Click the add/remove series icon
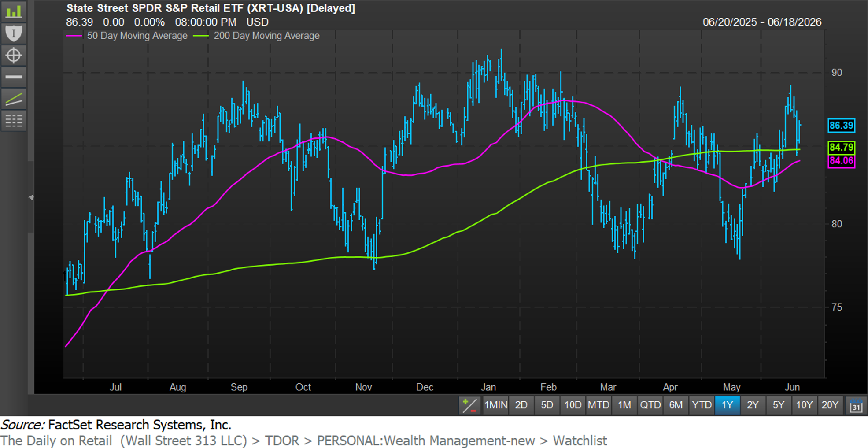Viewport: 868px width, 448px height. (x=469, y=405)
